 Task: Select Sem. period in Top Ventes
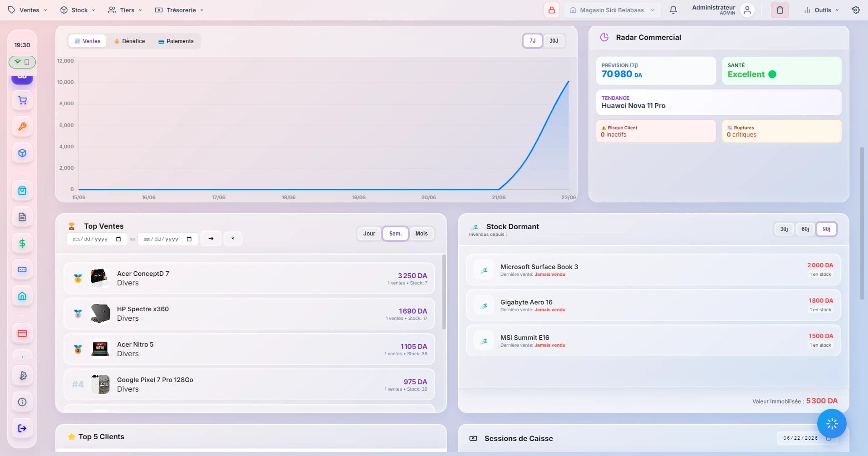point(395,234)
